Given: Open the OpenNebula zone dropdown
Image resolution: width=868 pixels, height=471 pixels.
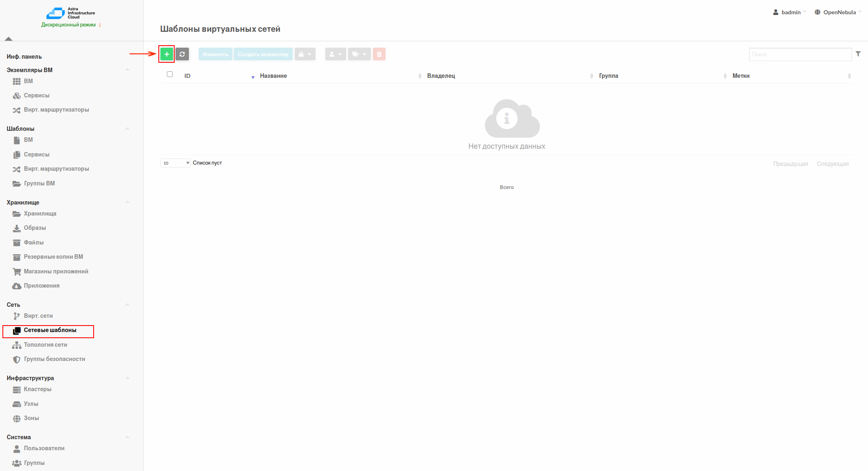Looking at the screenshot, I should [x=838, y=12].
